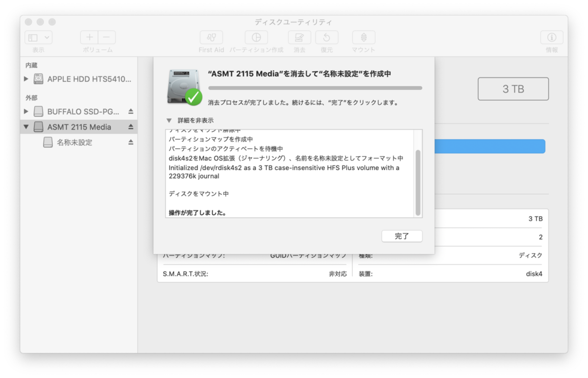Click the パーティションマップを作成中 log line
This screenshot has width=588, height=378.
(211, 139)
